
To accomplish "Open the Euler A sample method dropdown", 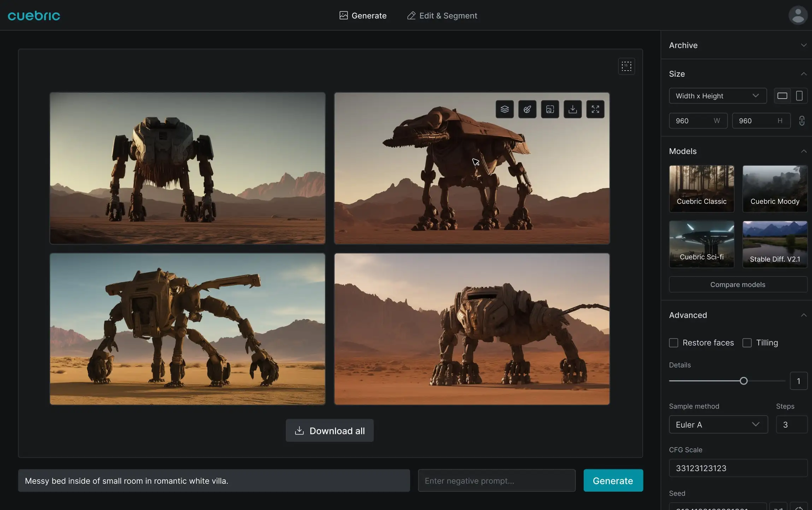I will (x=718, y=424).
